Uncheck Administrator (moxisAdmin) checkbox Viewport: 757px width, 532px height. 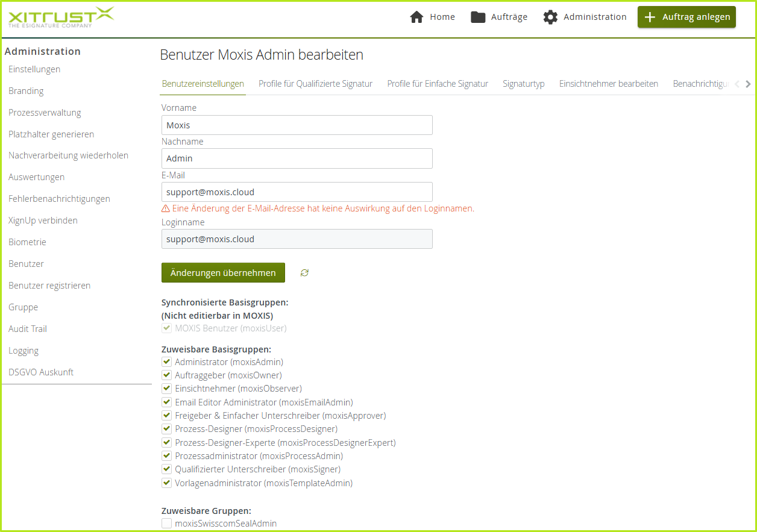[167, 362]
